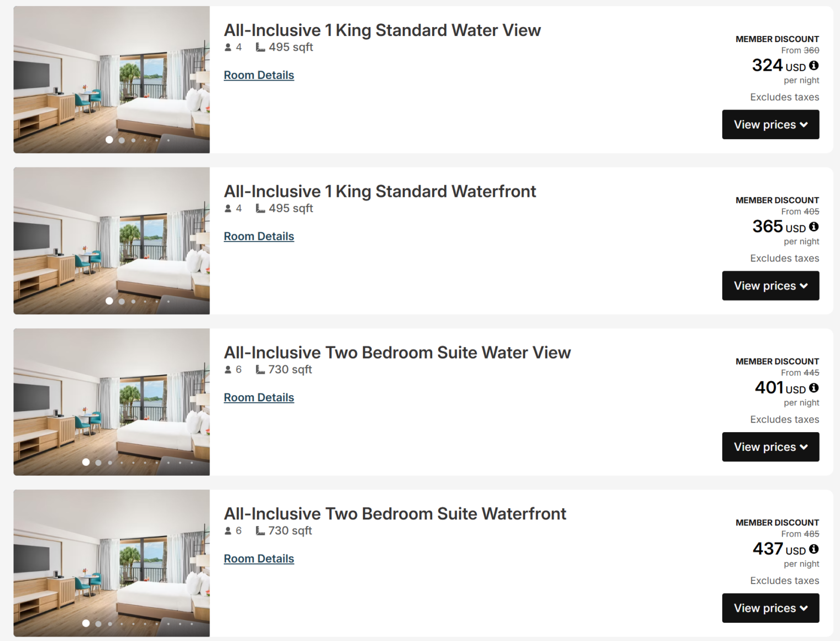
Task: Open Room Details for Two Bedroom Suite Waterfront
Action: [259, 559]
